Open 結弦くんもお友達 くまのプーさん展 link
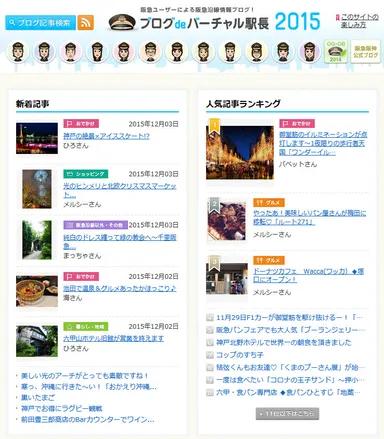Screen dimensions: 384x439 [x=290, y=367]
